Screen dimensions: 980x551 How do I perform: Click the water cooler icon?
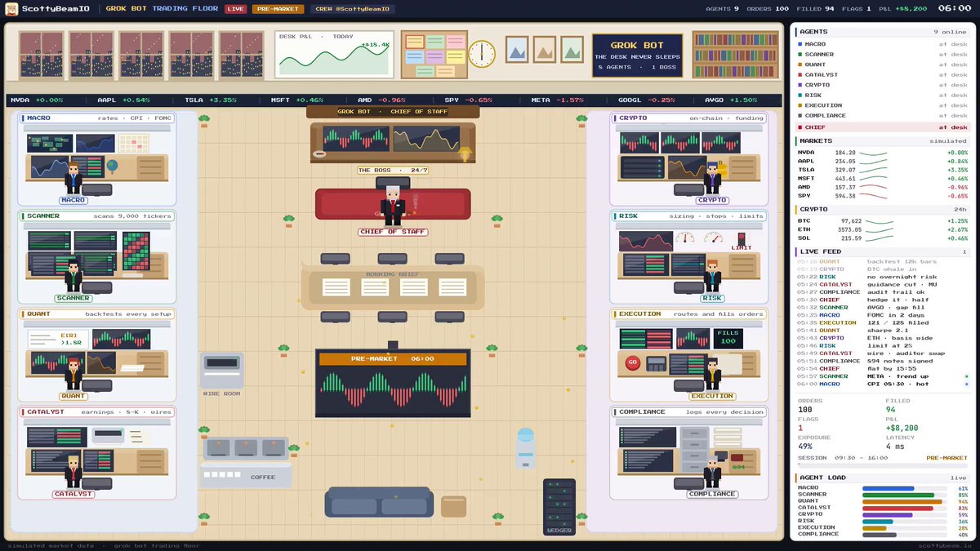[x=525, y=447]
